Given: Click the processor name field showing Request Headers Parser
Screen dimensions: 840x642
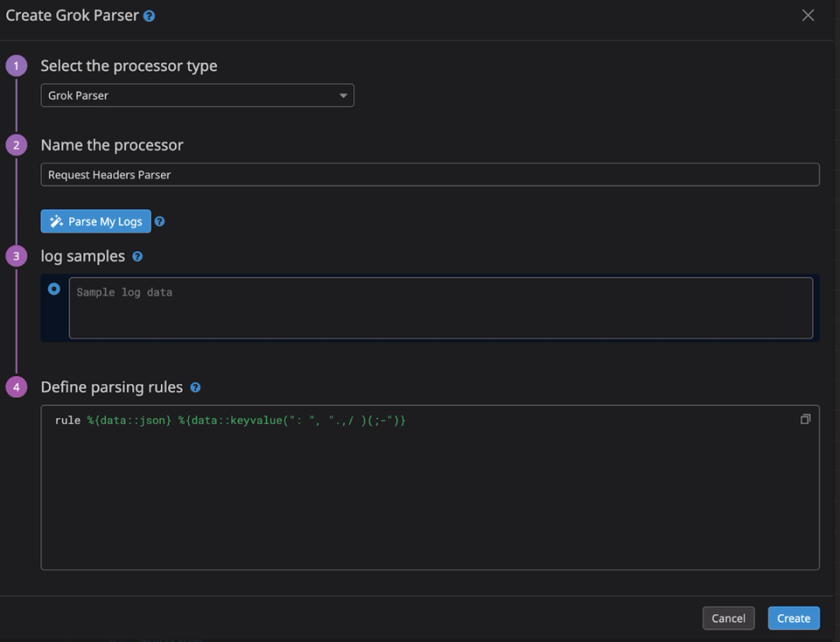Looking at the screenshot, I should coord(429,174).
